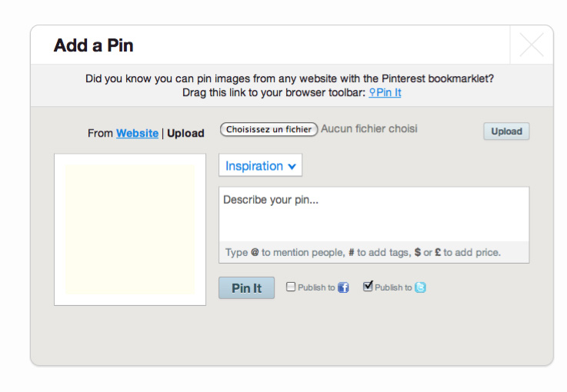Click the chevron arrow next to Inspiration
Image resolution: width=567 pixels, height=392 pixels.
click(x=292, y=167)
